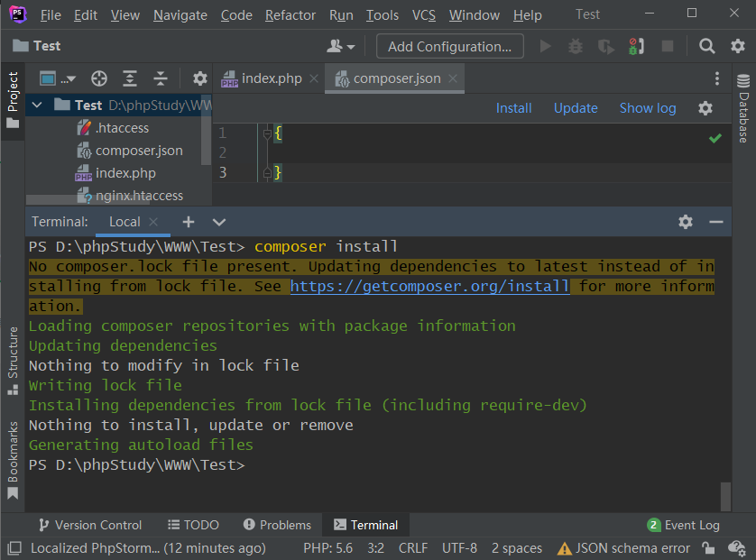Viewport: 756px width, 560px height.
Task: Click Run with Coverage icon
Action: point(605,46)
